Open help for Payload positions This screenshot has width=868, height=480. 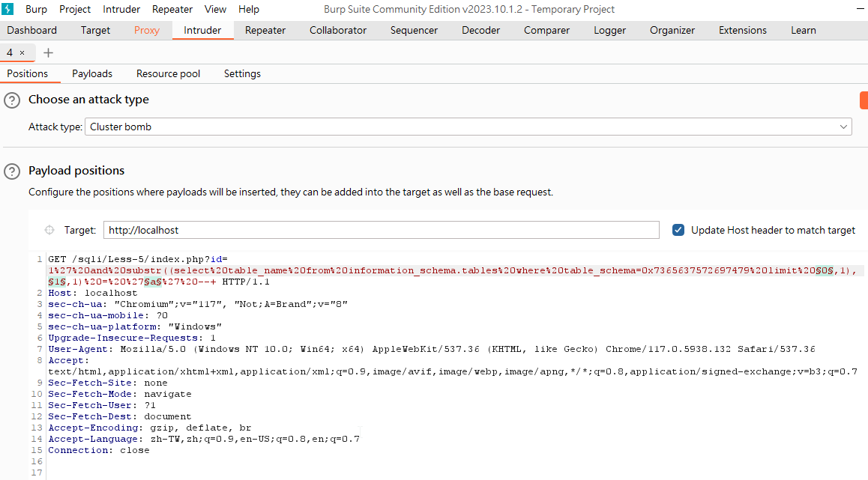(x=12, y=171)
